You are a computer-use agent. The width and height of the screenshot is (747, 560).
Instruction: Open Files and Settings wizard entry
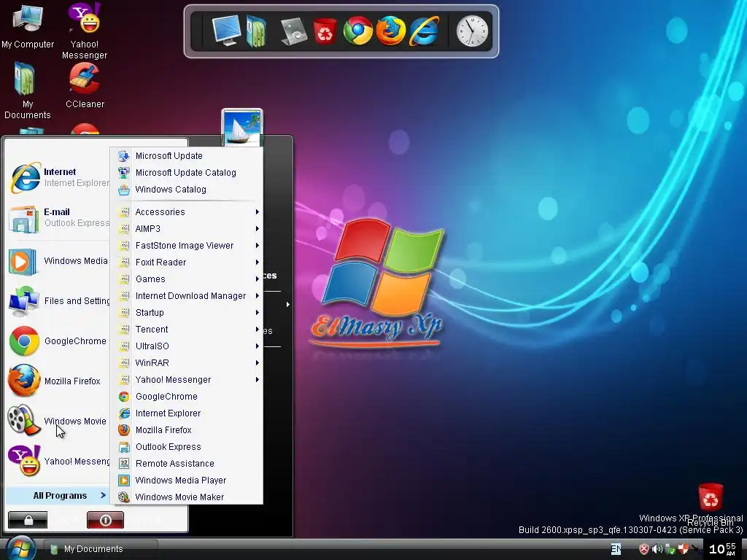pyautogui.click(x=58, y=301)
